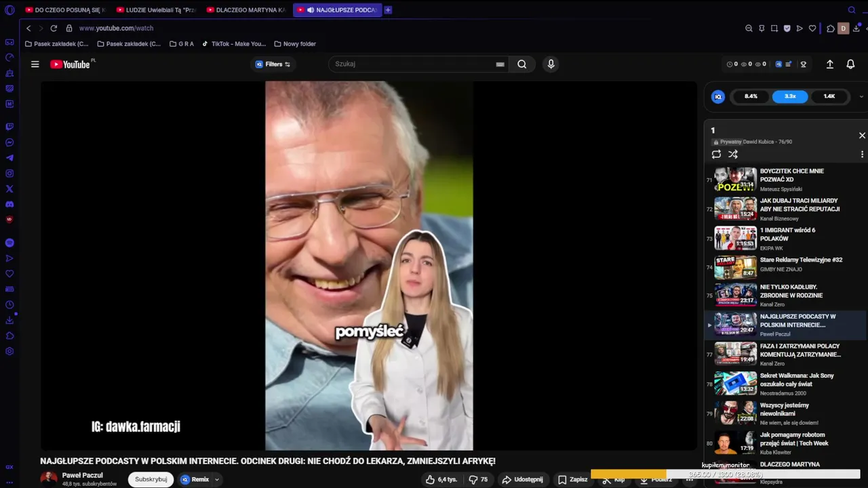Viewport: 868px width, 488px height.
Task: Click the address bar showing www.youtube.com/watch
Action: [116, 28]
